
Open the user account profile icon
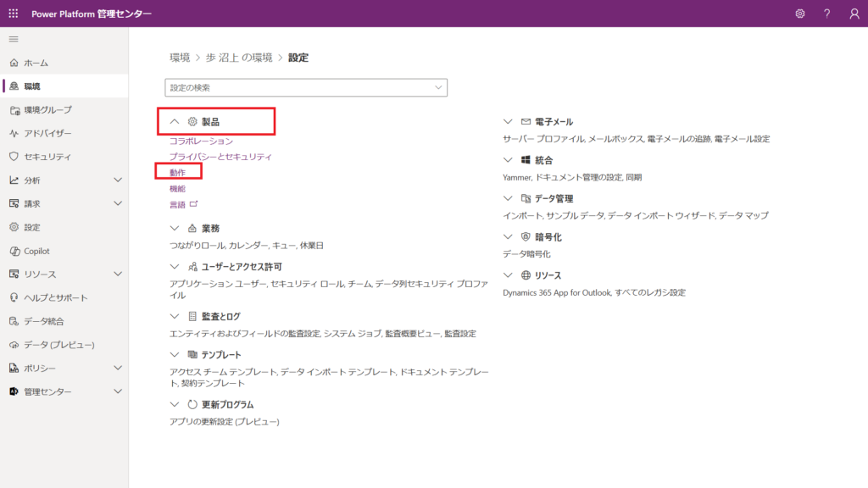[854, 14]
